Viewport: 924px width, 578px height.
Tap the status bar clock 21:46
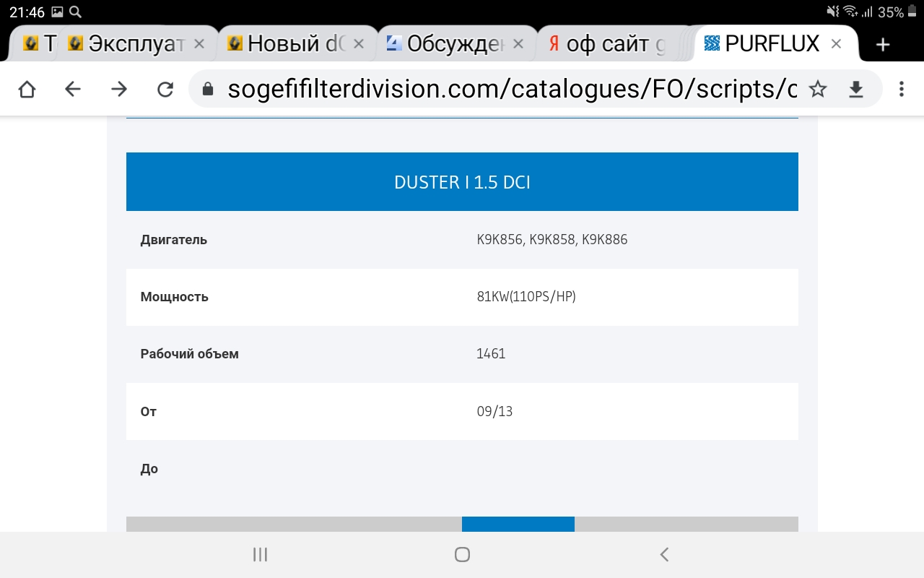coord(27,12)
